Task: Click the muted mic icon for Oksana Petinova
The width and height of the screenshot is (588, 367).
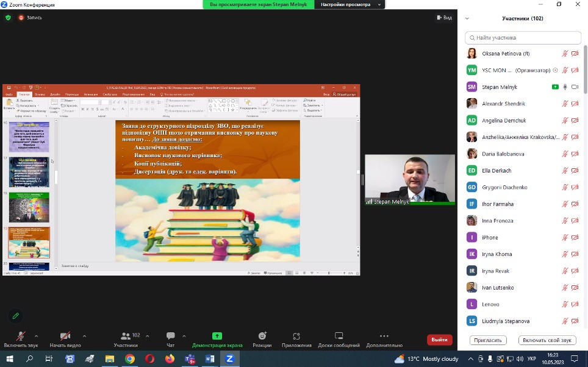Action: pyautogui.click(x=565, y=54)
